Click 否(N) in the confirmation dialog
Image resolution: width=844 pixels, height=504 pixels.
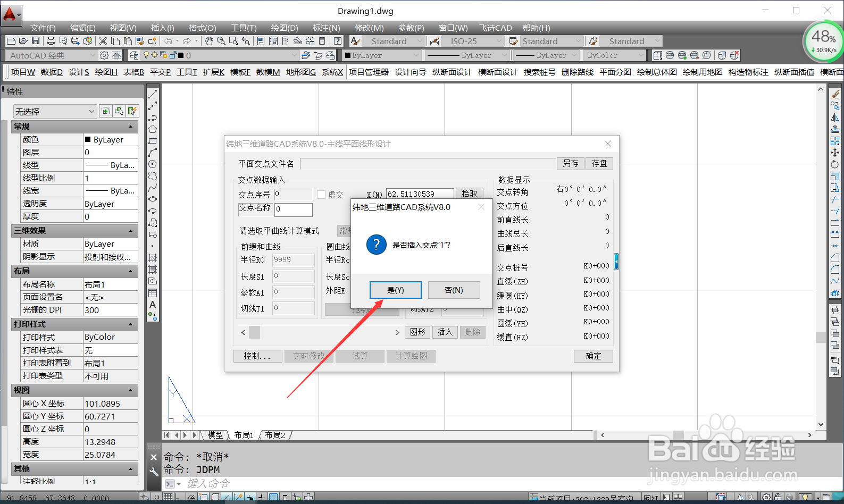454,290
